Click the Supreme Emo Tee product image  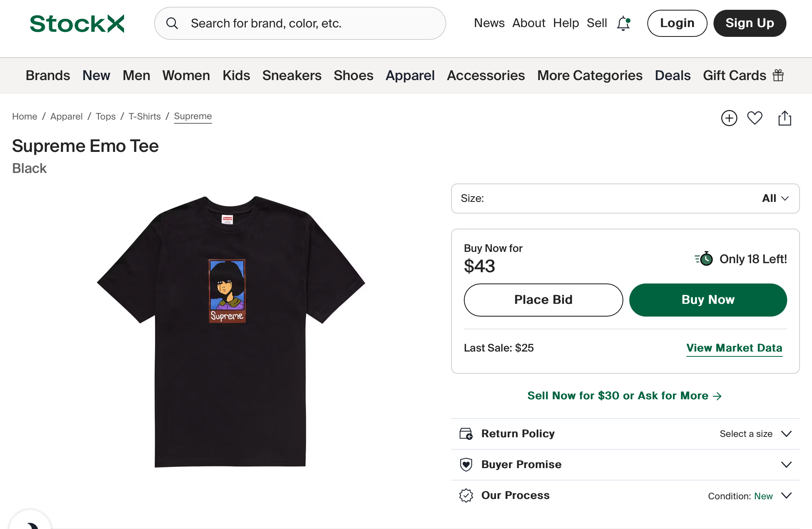coord(230,331)
